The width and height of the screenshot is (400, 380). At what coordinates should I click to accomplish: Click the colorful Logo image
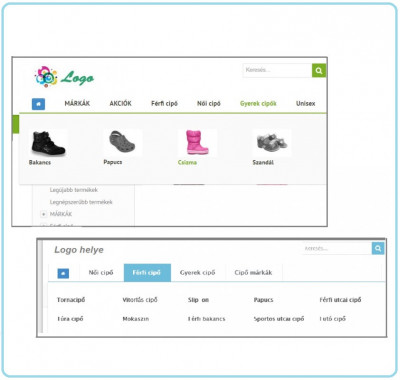tap(64, 77)
